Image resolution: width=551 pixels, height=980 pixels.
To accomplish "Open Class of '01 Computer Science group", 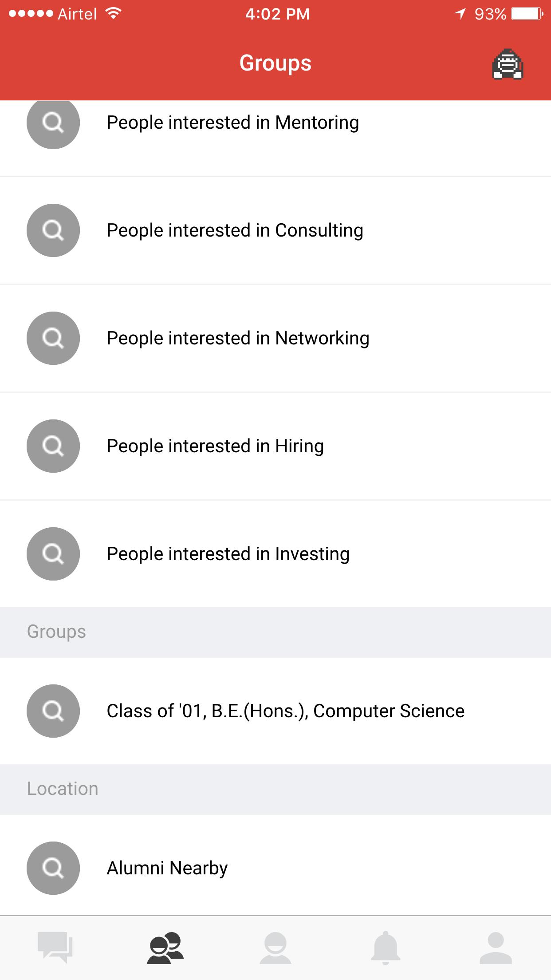I will (x=275, y=711).
